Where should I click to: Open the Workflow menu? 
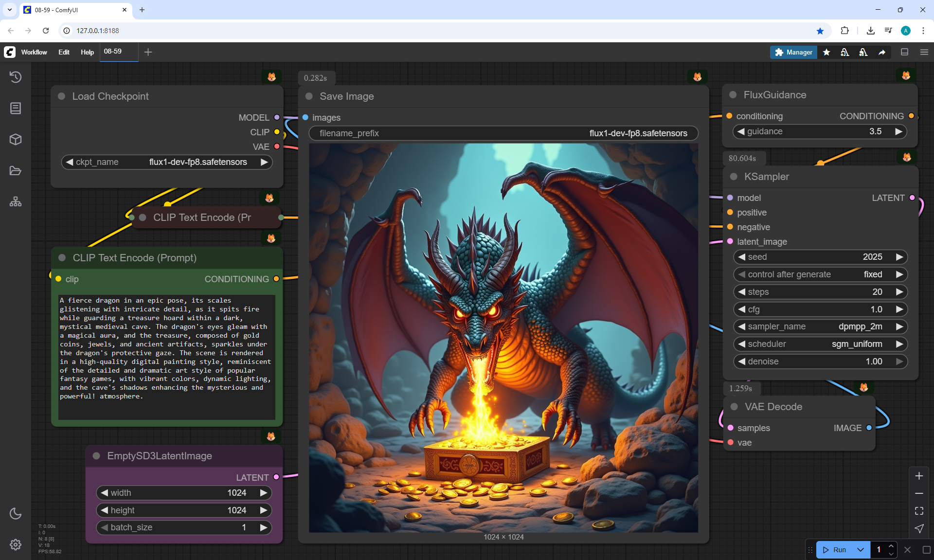point(34,52)
